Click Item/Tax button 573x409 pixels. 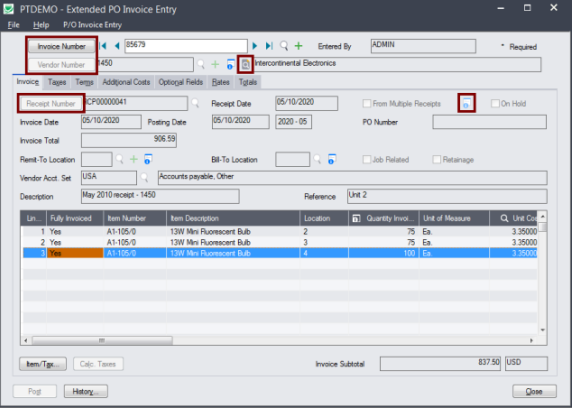[x=43, y=364]
